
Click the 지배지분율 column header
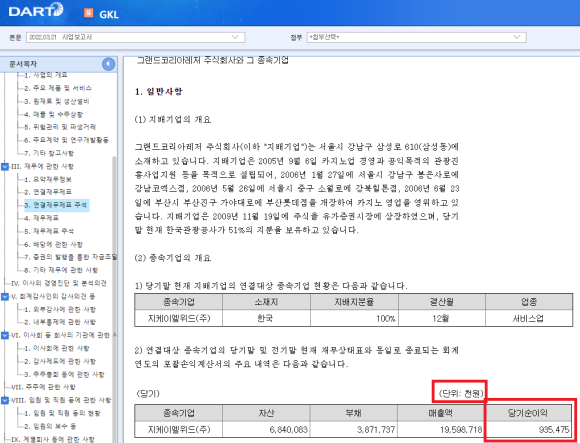coord(354,302)
